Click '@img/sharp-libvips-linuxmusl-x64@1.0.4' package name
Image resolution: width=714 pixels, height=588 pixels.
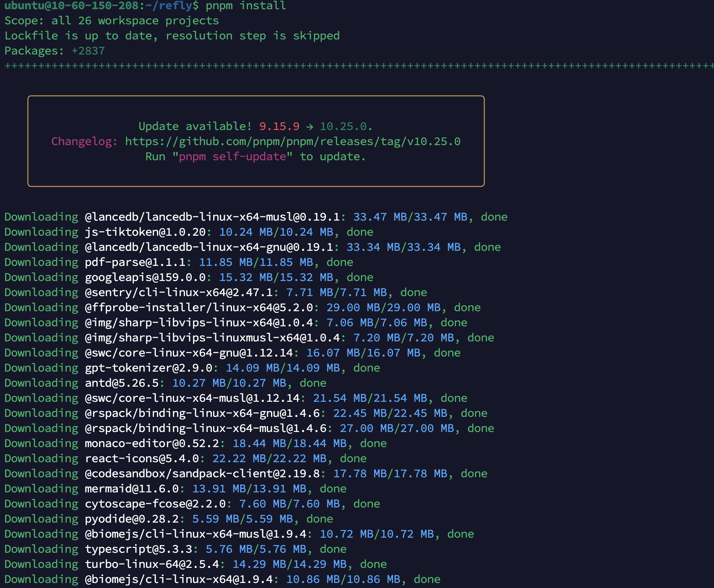click(x=212, y=338)
